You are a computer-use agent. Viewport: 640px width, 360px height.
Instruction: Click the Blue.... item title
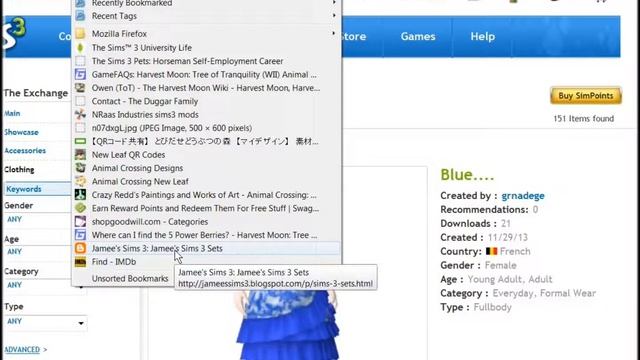[x=467, y=175]
